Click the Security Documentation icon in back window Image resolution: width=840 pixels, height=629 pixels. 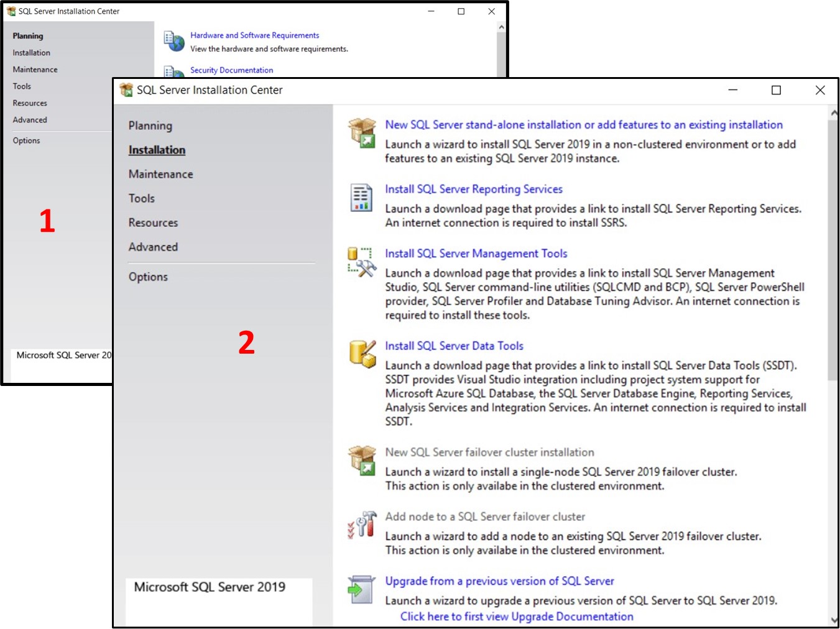pyautogui.click(x=174, y=71)
